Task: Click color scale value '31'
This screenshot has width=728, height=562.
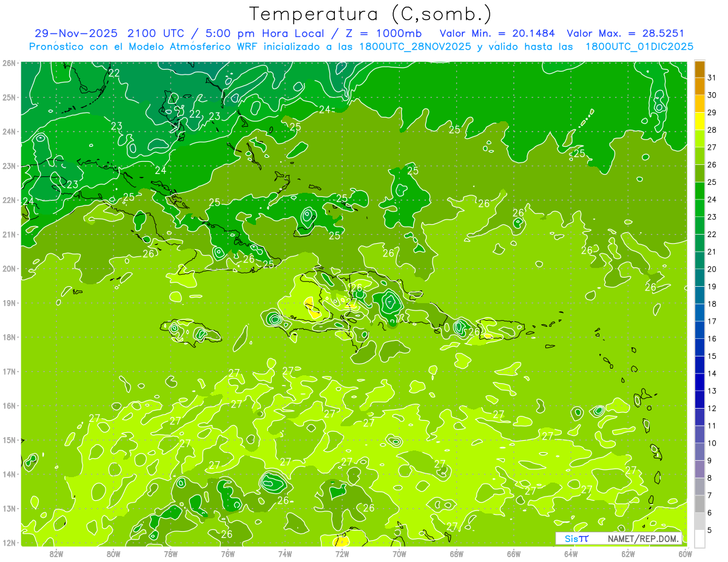Action: coord(712,78)
